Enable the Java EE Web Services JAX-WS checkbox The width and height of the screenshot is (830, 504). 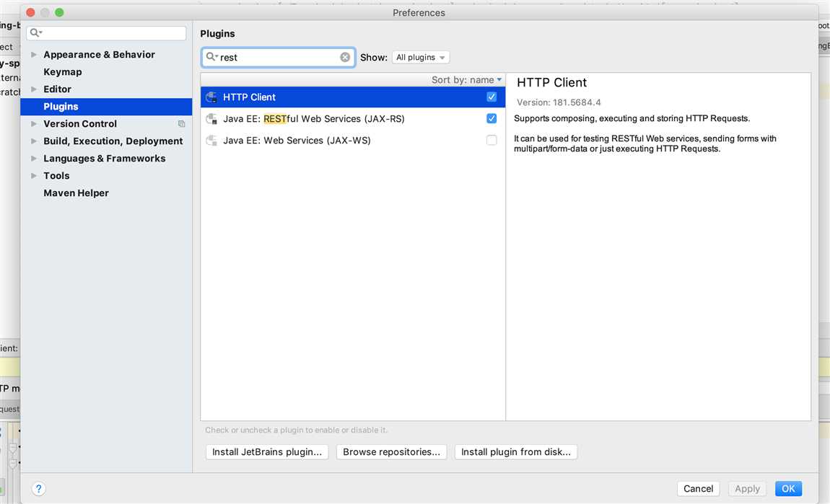point(492,141)
